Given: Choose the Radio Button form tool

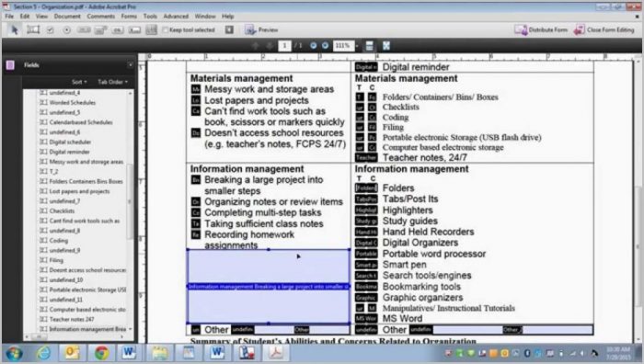Looking at the screenshot, I should tap(66, 30).
